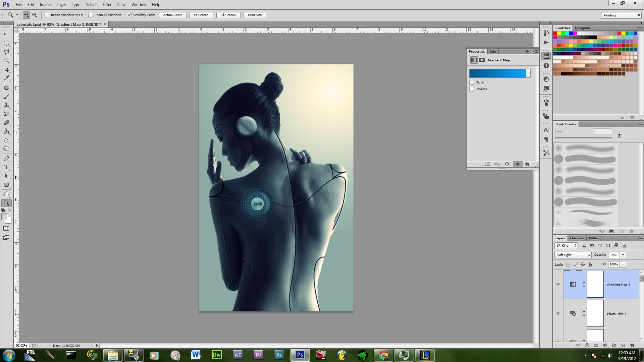Select the Horizontal Type tool
Screen dimensions: 644x362
tap(6, 167)
